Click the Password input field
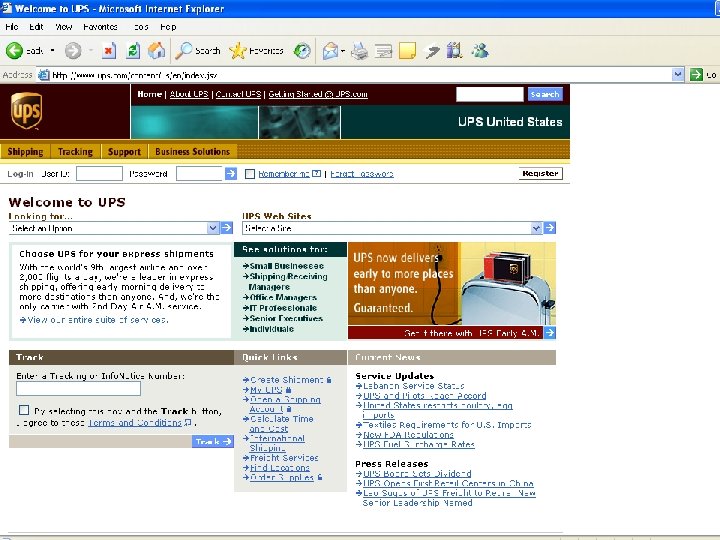The image size is (720, 540). (200, 174)
